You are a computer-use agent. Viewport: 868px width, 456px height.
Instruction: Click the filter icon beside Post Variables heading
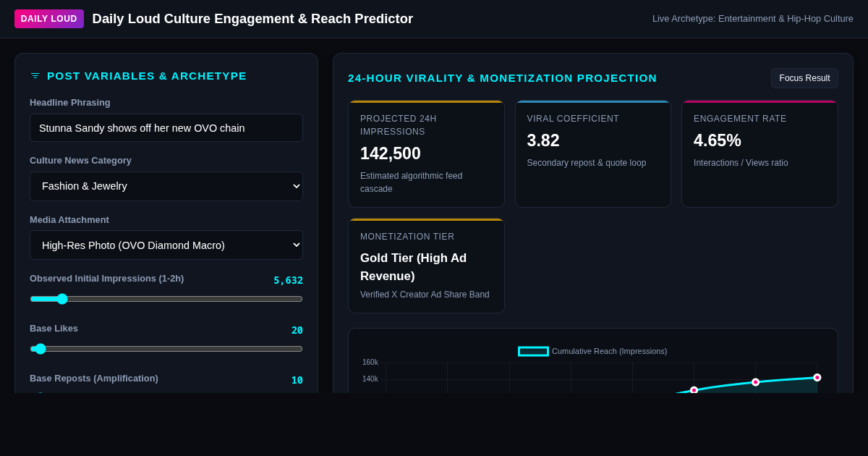(35, 76)
